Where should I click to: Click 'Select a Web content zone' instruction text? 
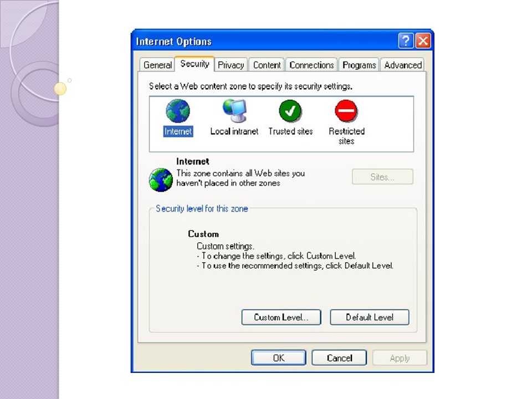tap(250, 86)
